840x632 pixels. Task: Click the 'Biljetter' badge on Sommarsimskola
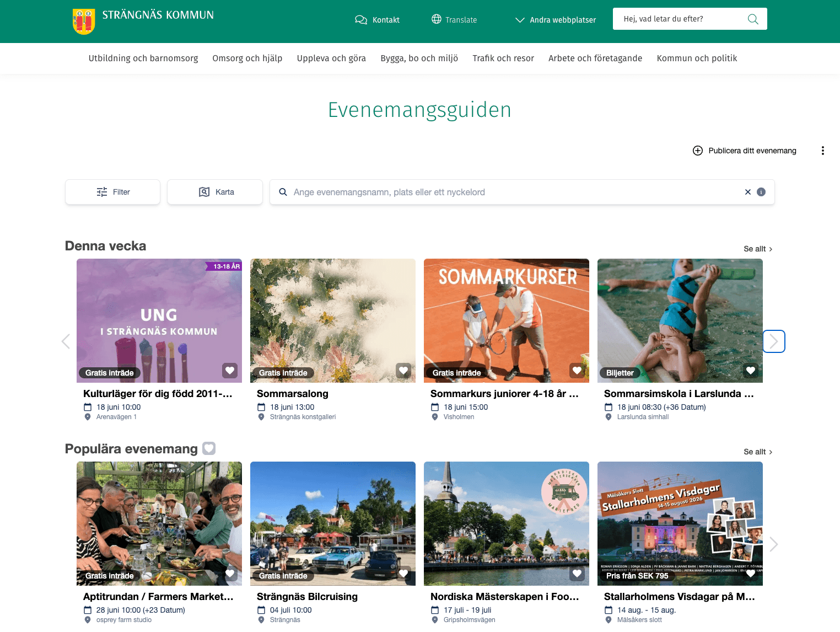(620, 373)
